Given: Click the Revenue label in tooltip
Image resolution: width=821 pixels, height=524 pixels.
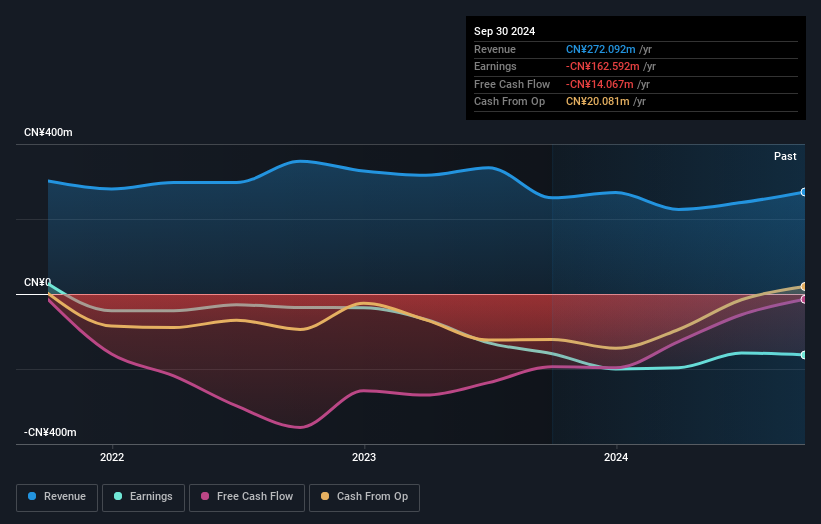Looking at the screenshot, I should (495, 49).
